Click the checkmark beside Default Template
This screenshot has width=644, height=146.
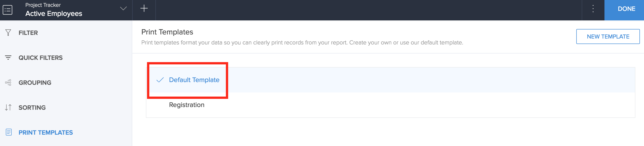160,80
